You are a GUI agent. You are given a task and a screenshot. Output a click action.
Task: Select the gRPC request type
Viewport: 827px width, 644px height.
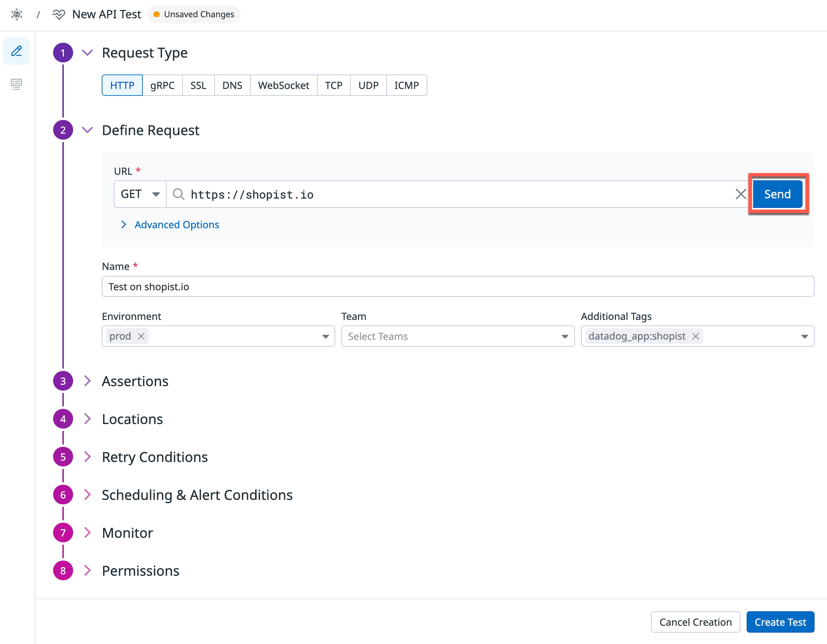coord(162,85)
